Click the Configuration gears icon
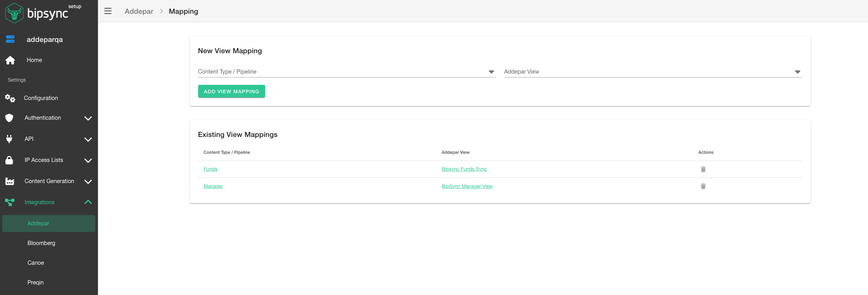 [x=10, y=98]
